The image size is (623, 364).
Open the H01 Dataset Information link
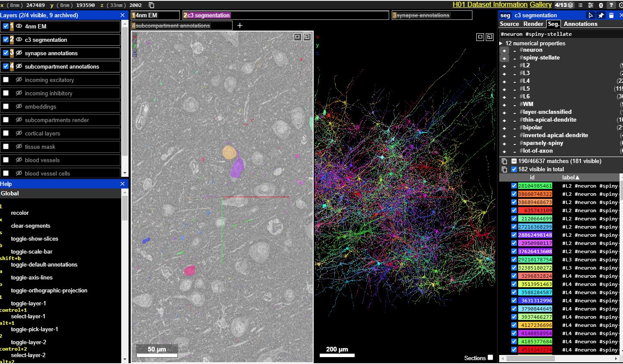tap(490, 5)
